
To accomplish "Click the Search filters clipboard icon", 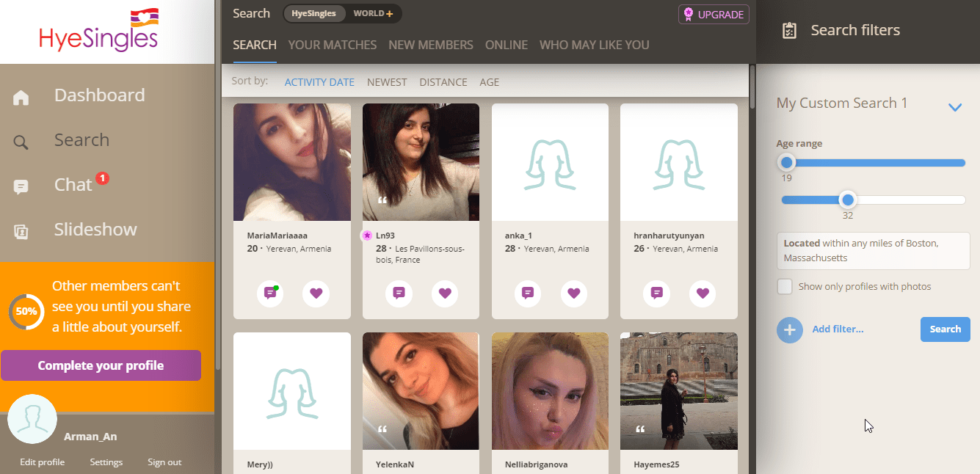I will tap(789, 31).
